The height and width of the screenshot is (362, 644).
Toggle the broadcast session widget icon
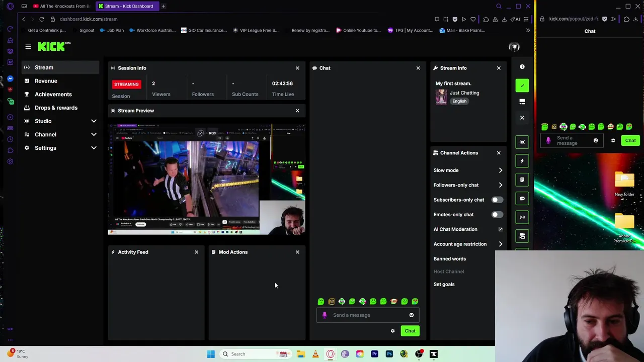click(522, 217)
